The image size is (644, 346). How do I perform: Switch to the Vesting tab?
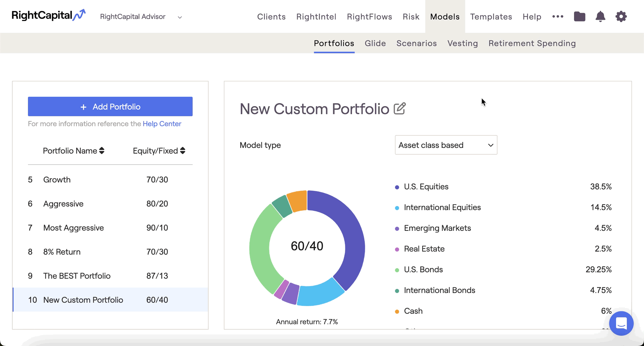[x=462, y=43]
